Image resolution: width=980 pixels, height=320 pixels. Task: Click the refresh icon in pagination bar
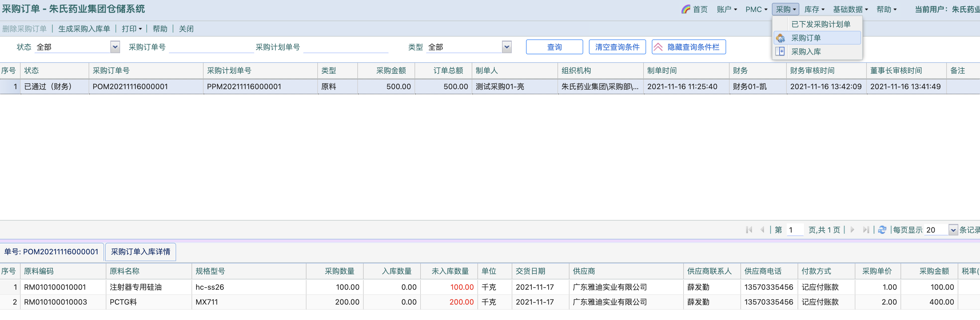pyautogui.click(x=882, y=229)
